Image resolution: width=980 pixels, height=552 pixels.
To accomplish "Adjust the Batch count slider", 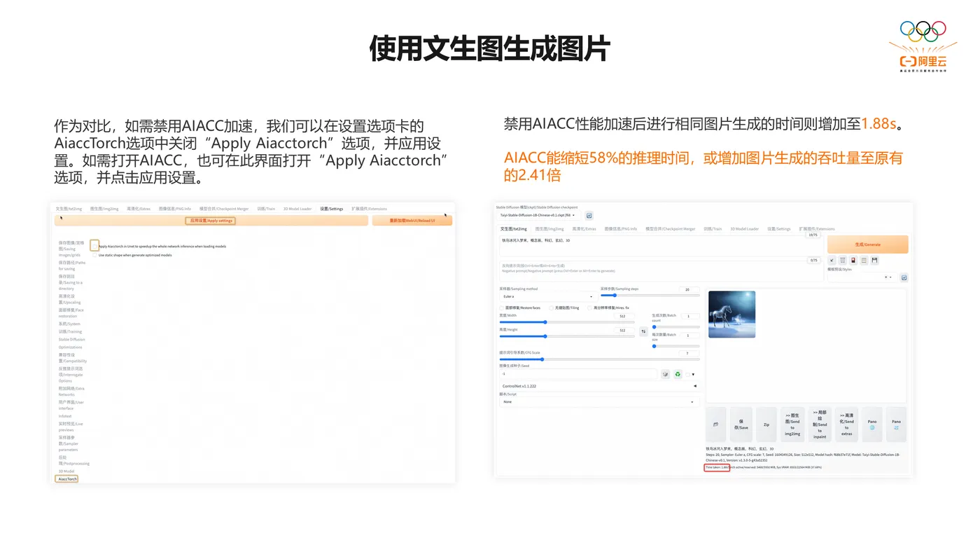I will point(675,327).
